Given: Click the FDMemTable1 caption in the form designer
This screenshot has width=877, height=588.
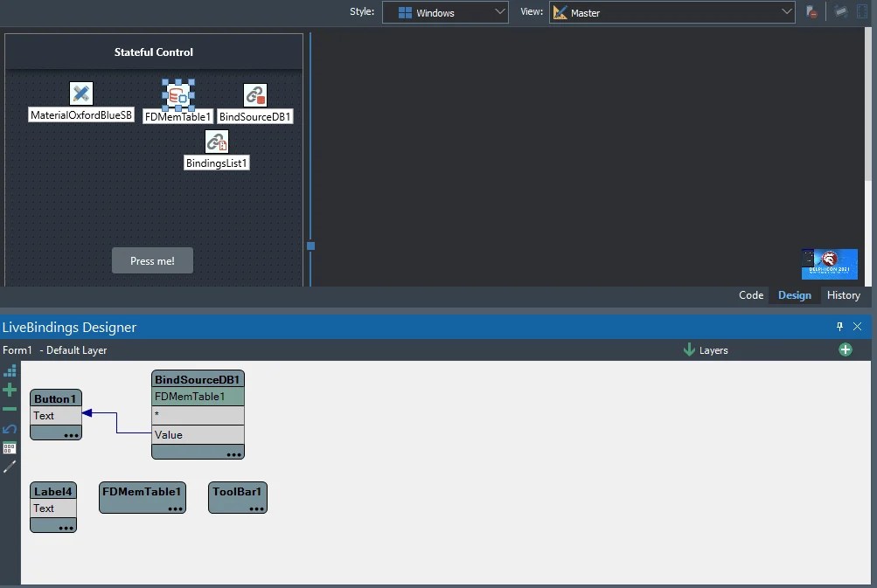Looking at the screenshot, I should [x=177, y=117].
